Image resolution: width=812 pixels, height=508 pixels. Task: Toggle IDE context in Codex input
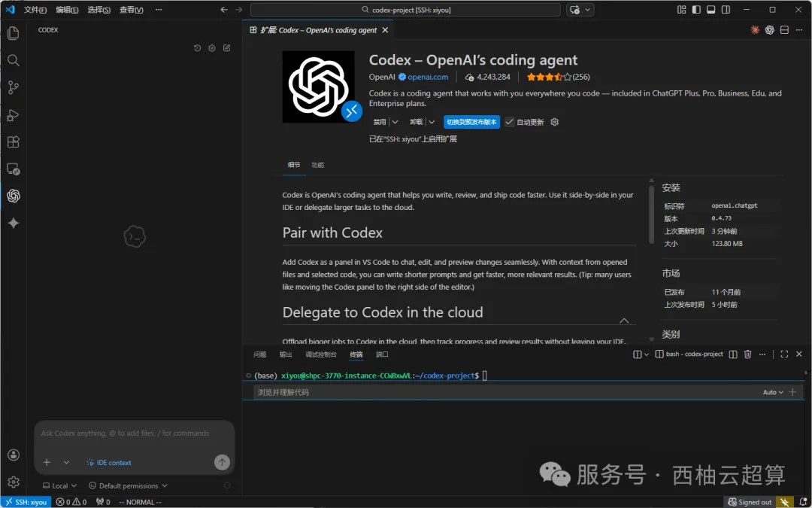pos(109,462)
